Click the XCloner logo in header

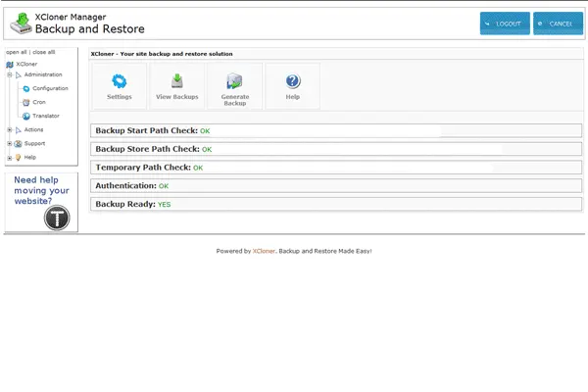click(20, 23)
